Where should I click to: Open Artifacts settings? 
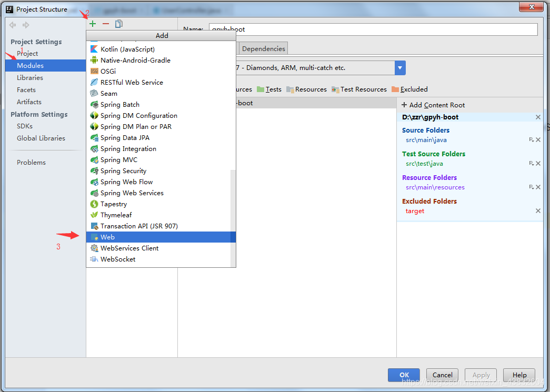point(29,102)
